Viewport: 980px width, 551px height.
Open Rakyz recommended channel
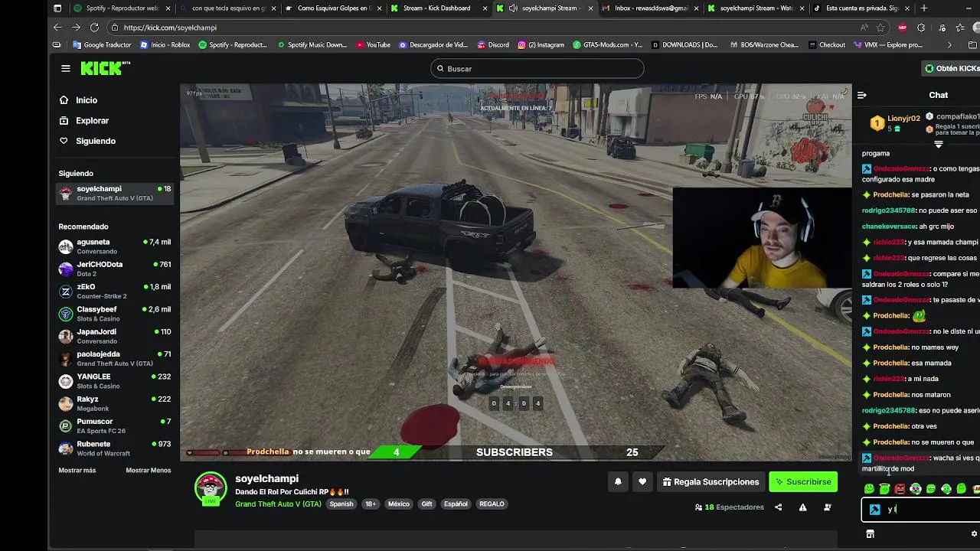(115, 403)
